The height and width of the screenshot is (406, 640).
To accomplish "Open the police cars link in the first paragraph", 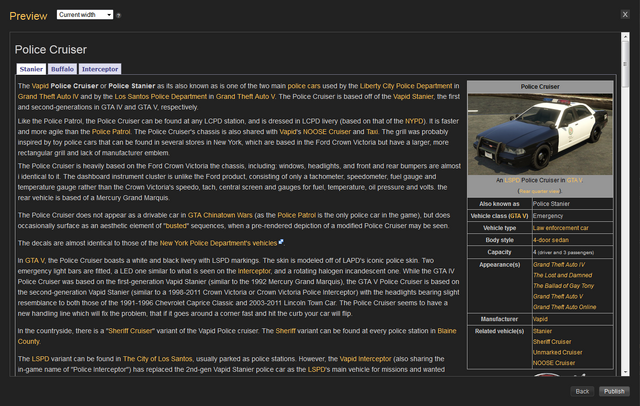I will click(x=304, y=86).
